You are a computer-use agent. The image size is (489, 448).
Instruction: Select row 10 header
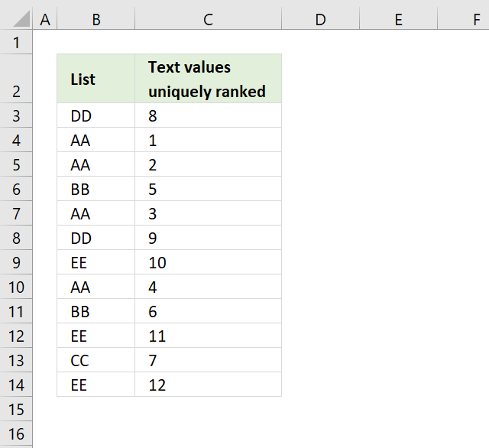[16, 287]
